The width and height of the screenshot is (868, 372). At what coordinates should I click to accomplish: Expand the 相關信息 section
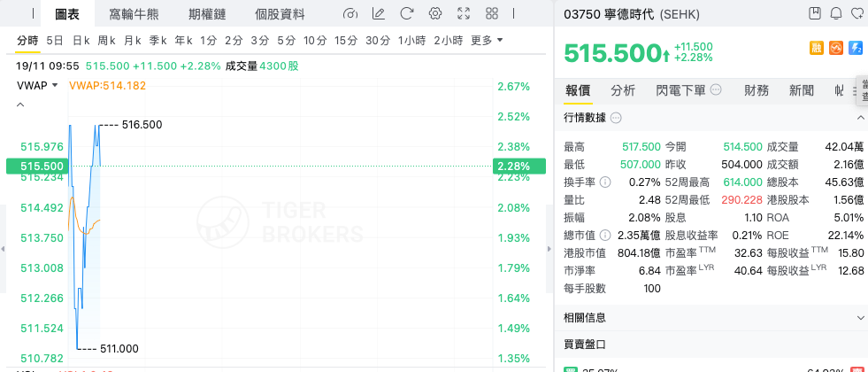(860, 317)
